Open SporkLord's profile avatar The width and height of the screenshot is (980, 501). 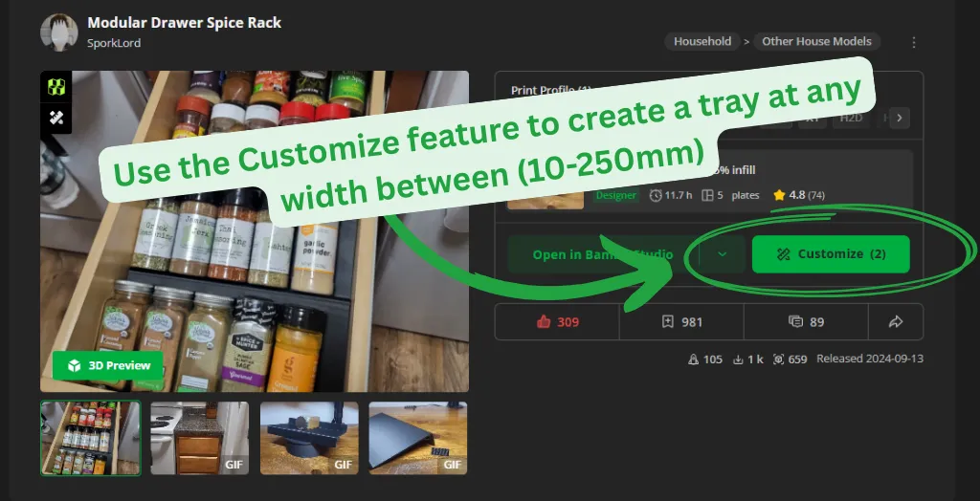click(x=59, y=33)
